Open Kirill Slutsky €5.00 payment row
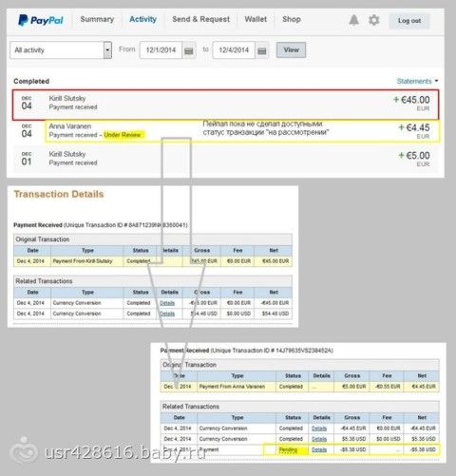 (226, 159)
